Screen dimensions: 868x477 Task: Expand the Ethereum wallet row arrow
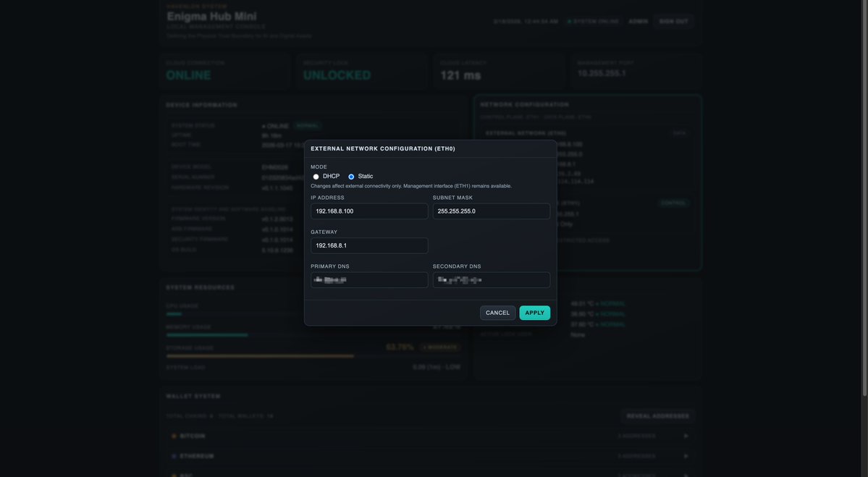686,457
